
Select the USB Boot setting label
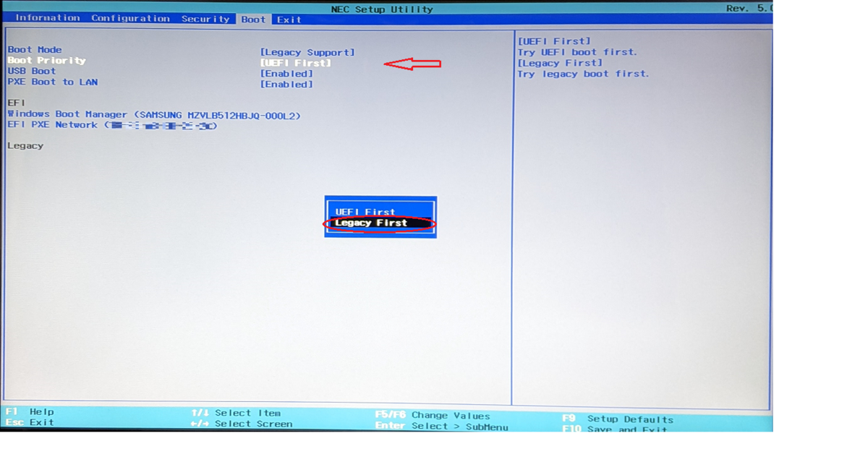32,72
